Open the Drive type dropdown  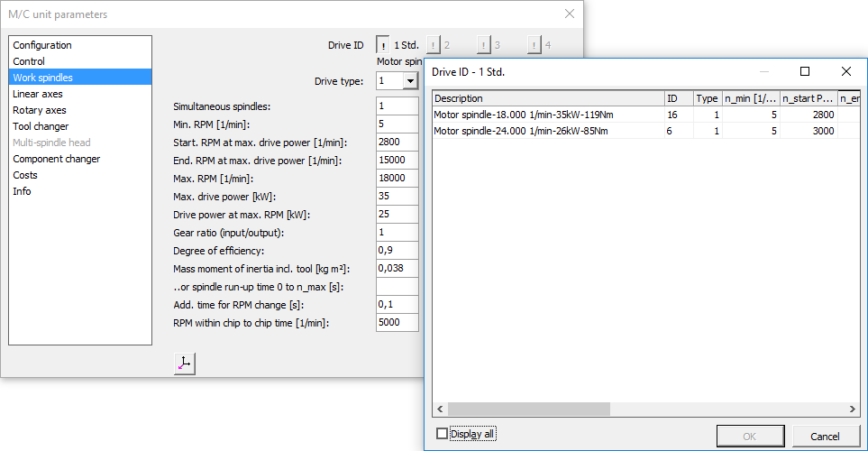click(410, 81)
